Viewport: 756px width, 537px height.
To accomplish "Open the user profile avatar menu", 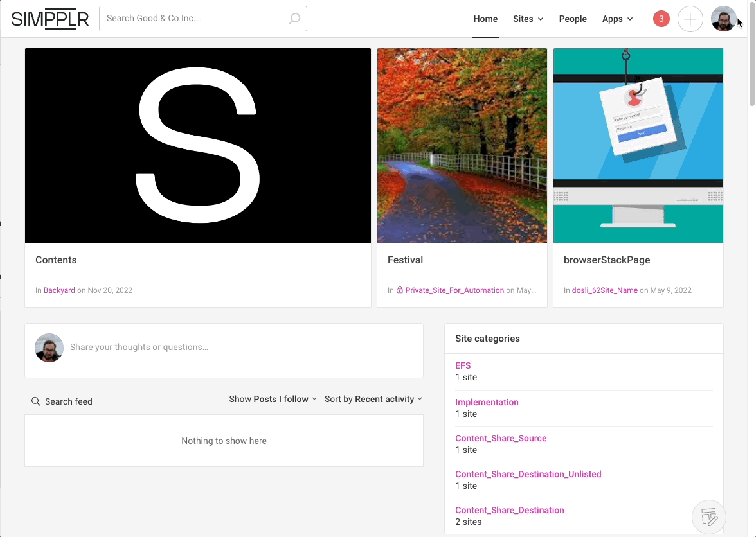I will pos(723,19).
